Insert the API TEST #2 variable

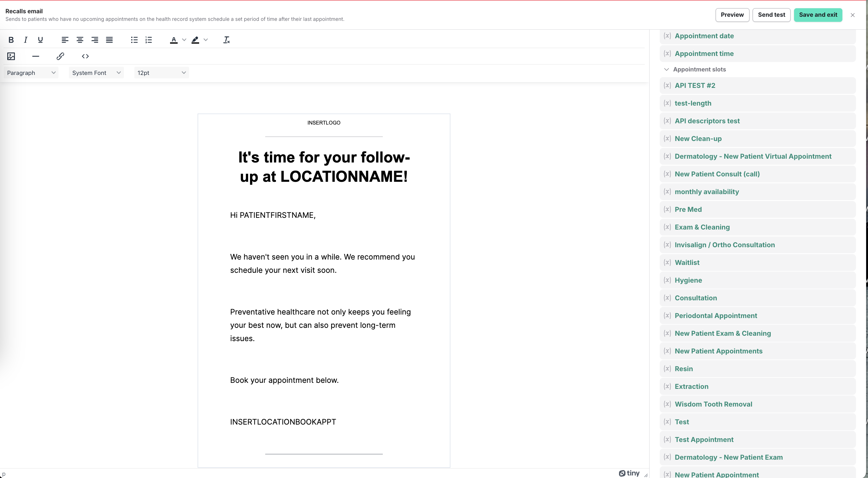click(x=757, y=86)
